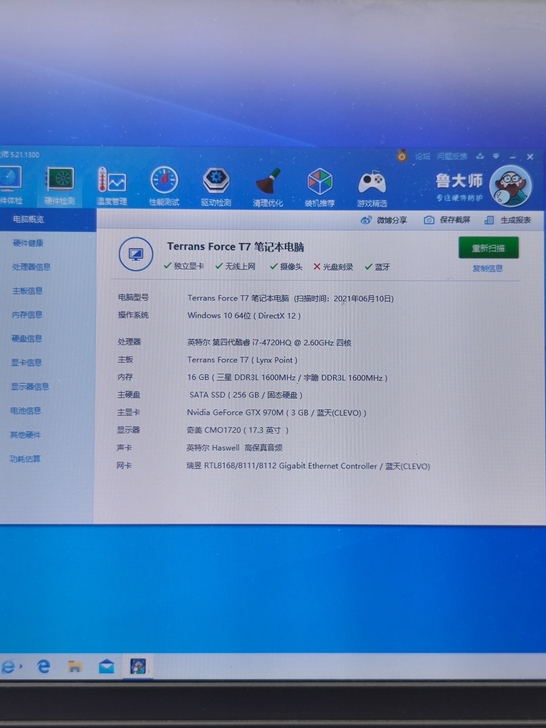Close the 鲁大师 window
Viewport: 546px width, 728px height.
530,157
